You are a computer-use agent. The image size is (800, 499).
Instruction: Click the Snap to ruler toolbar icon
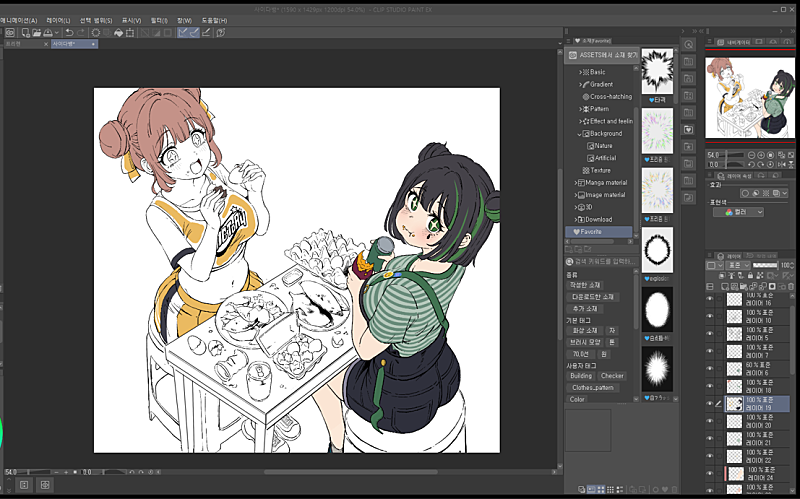pyautogui.click(x=184, y=32)
